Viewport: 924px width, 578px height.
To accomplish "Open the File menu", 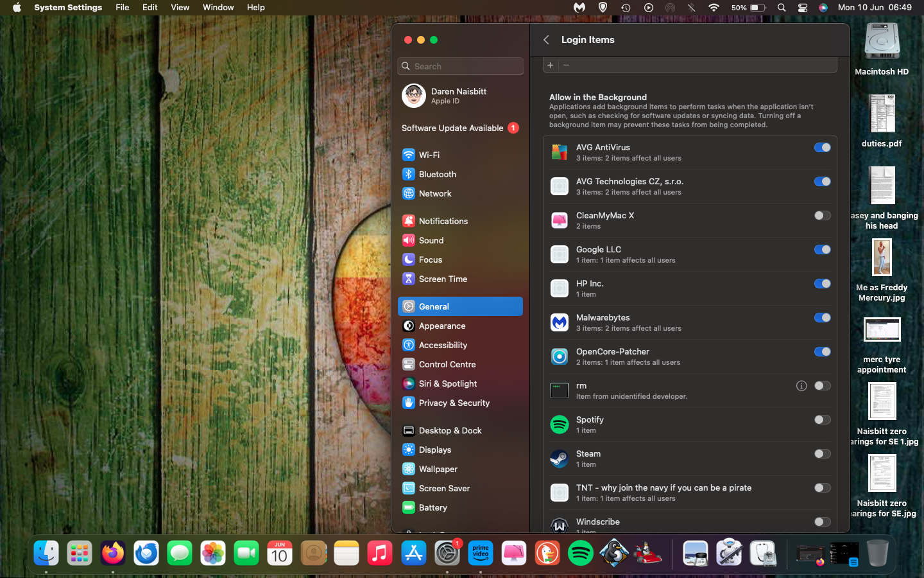I will click(x=122, y=8).
